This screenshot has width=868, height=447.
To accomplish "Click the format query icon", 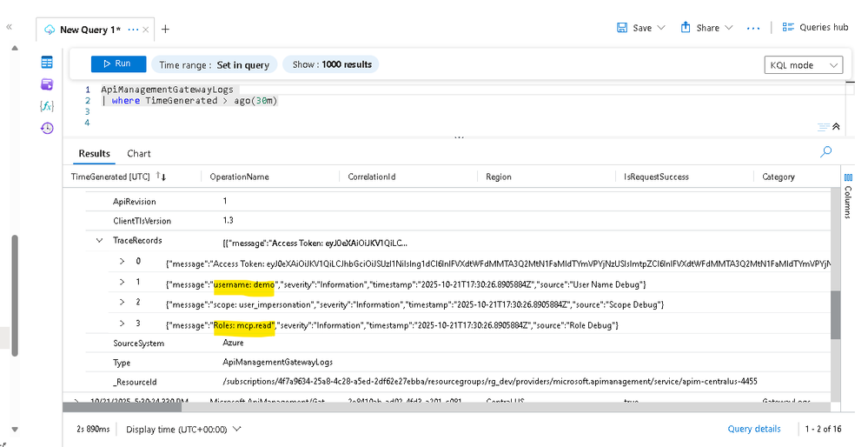I will click(824, 127).
